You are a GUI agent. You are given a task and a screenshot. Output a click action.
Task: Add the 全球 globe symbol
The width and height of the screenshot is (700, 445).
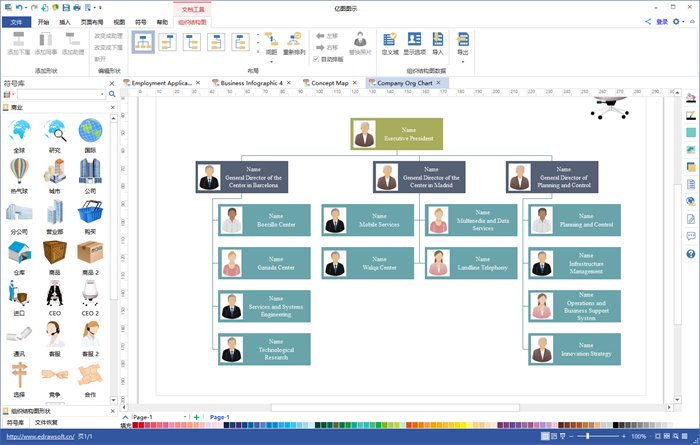point(19,131)
